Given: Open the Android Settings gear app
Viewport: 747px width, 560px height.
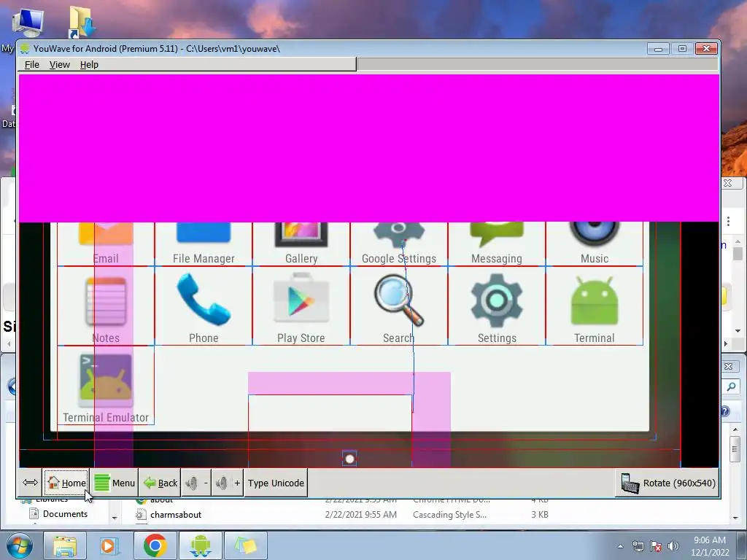Looking at the screenshot, I should [497, 300].
